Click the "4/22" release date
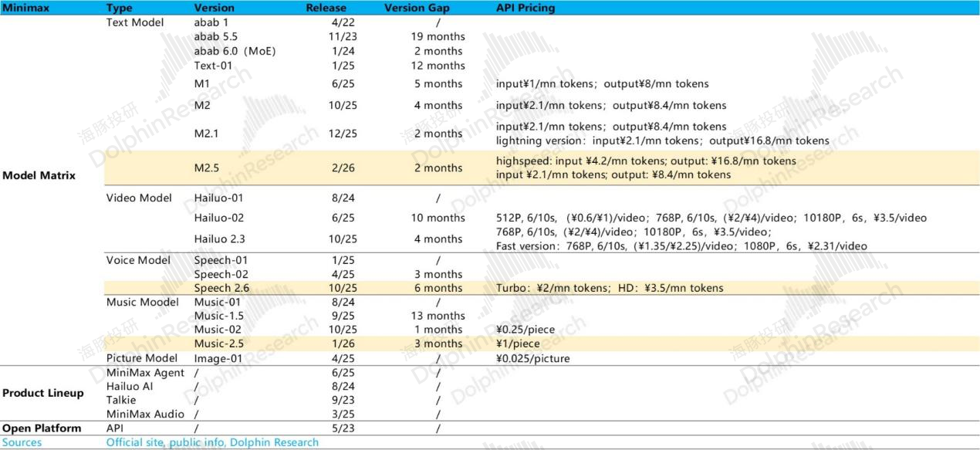This screenshot has width=980, height=450. point(342,22)
